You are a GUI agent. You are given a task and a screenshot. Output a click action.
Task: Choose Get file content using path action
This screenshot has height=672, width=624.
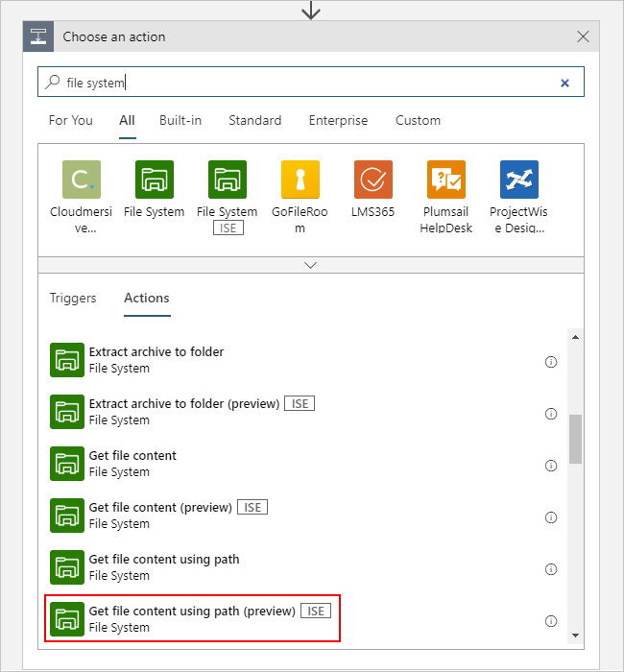pos(304,567)
